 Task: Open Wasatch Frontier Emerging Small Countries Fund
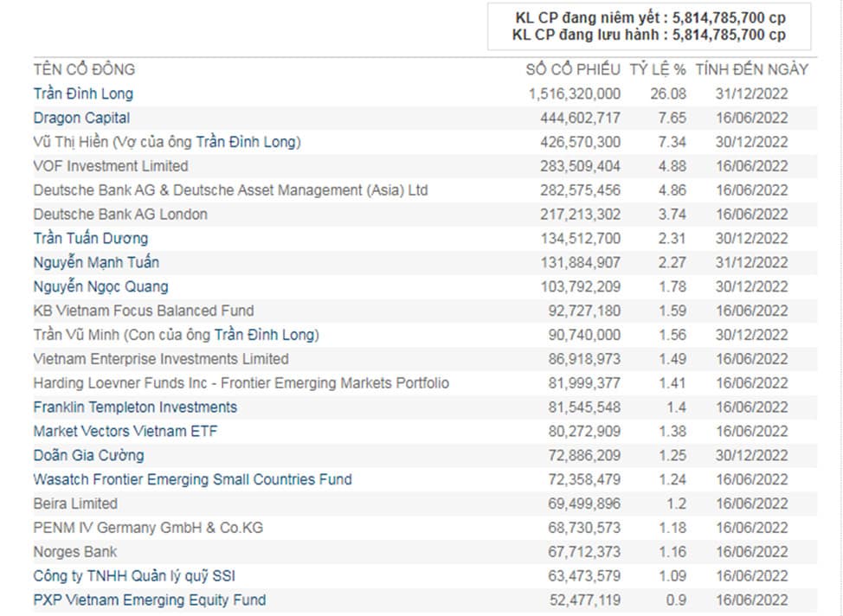coord(192,479)
